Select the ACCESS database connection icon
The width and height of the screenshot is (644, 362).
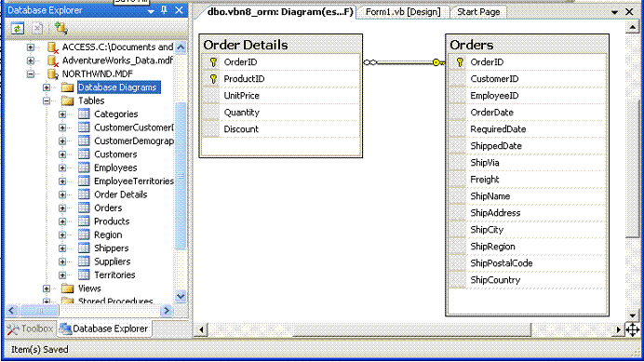tap(53, 47)
